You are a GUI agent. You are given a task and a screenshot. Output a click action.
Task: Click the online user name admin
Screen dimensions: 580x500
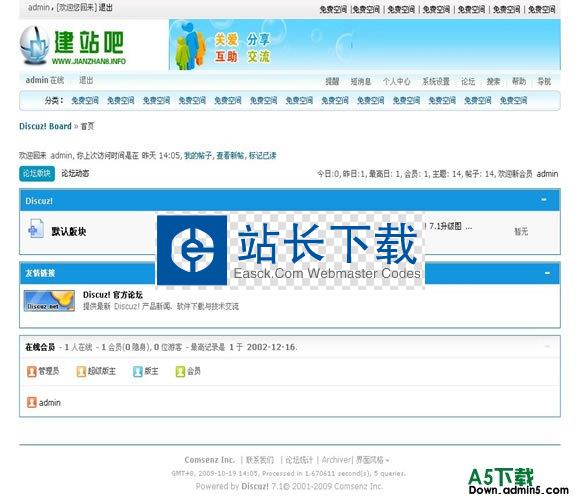[x=50, y=403]
